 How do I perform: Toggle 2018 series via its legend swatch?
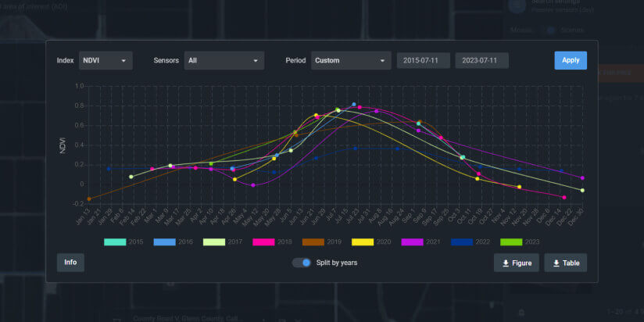point(263,242)
